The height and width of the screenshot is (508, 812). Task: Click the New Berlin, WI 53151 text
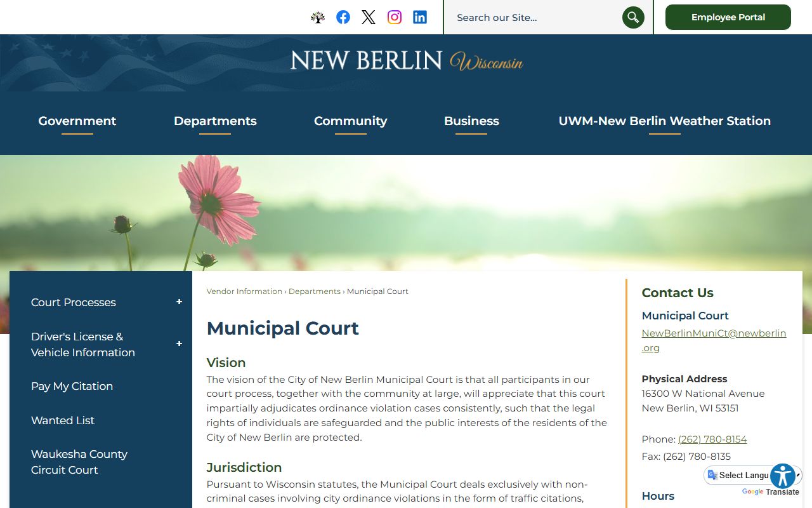point(690,408)
